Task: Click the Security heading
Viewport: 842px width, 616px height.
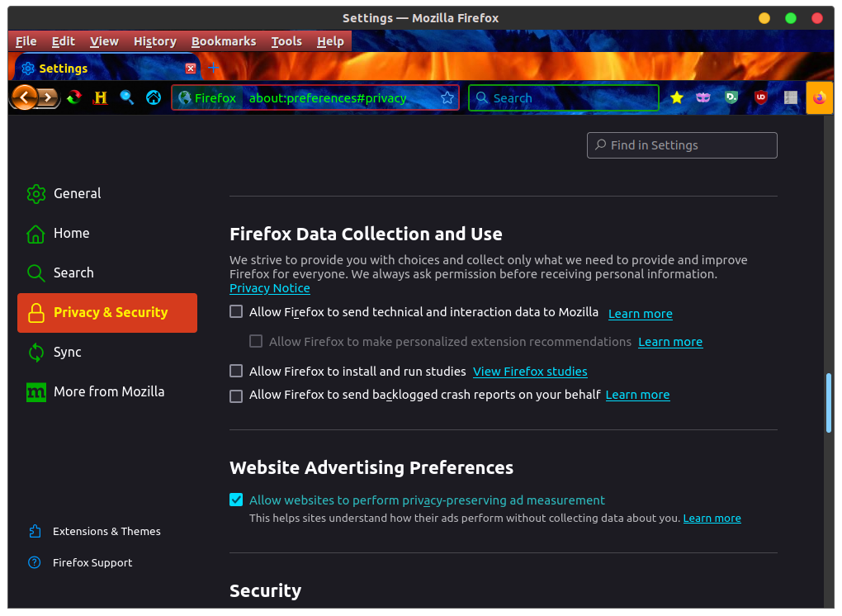Action: pos(265,590)
